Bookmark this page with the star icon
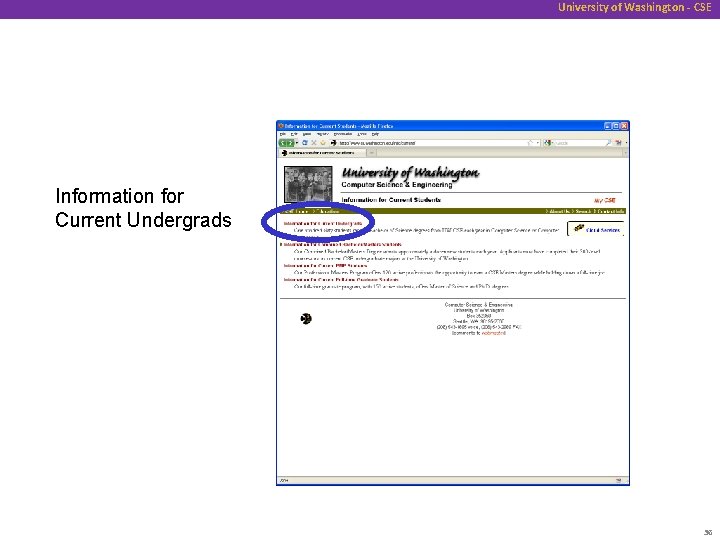 pos(530,143)
